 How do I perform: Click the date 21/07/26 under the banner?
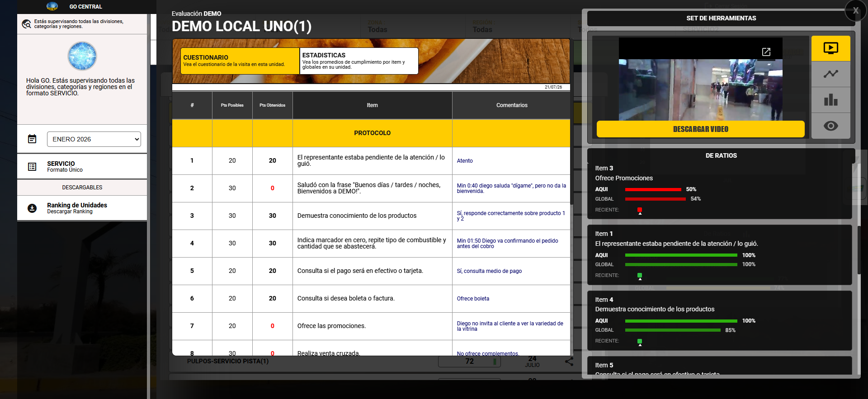(553, 87)
